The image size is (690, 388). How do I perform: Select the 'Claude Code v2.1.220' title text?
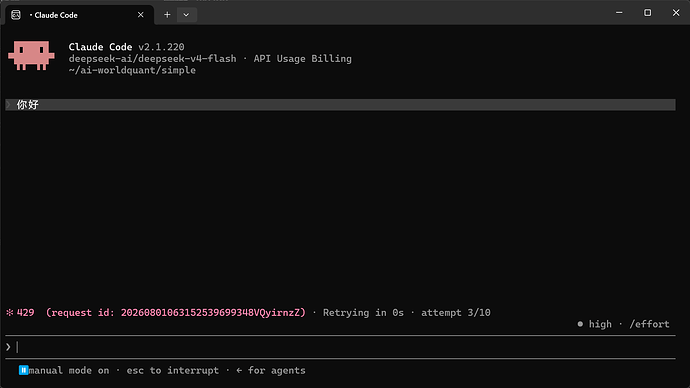[x=126, y=47]
